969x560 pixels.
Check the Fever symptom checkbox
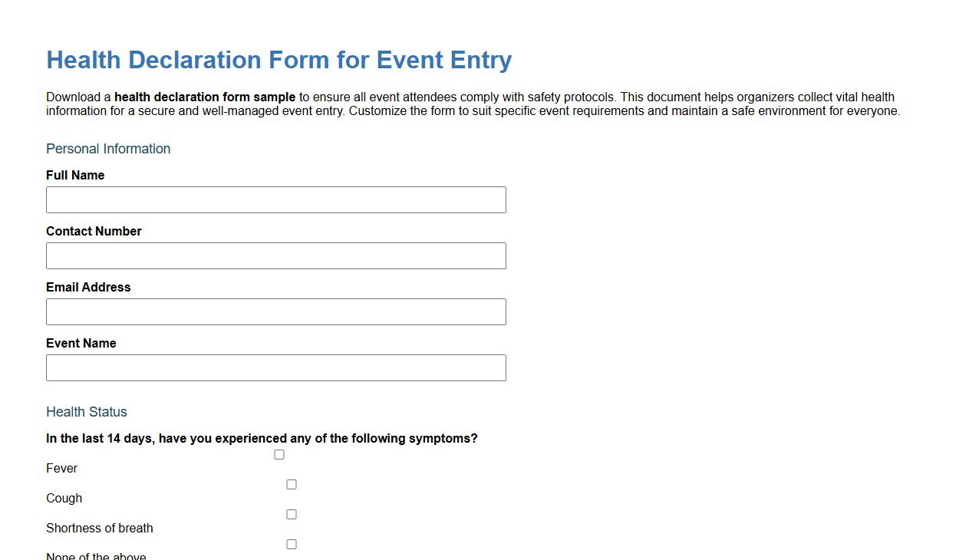coord(279,454)
